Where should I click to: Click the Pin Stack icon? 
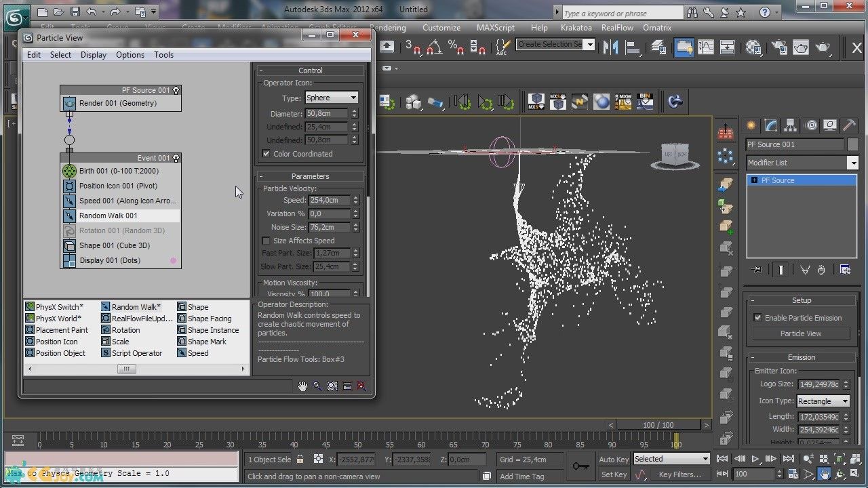coord(757,270)
